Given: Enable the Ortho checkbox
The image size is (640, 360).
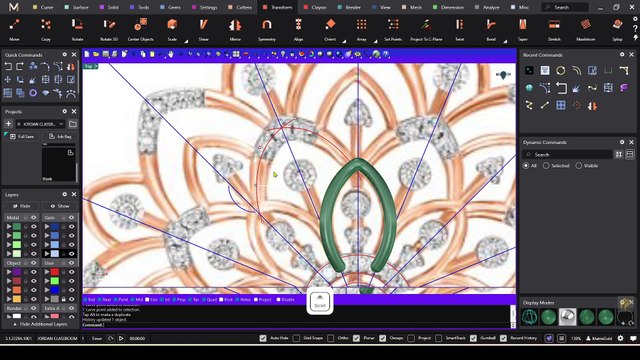Looking at the screenshot, I should [331, 338].
